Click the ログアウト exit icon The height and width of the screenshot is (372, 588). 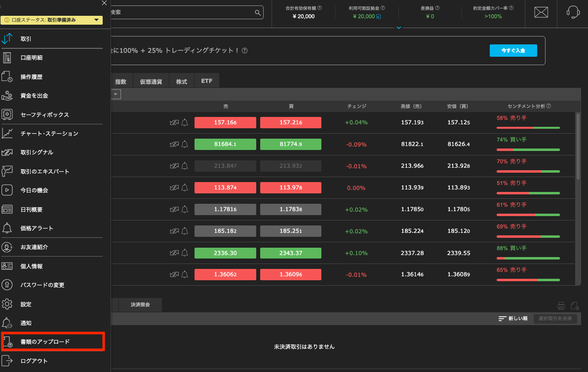click(x=7, y=361)
